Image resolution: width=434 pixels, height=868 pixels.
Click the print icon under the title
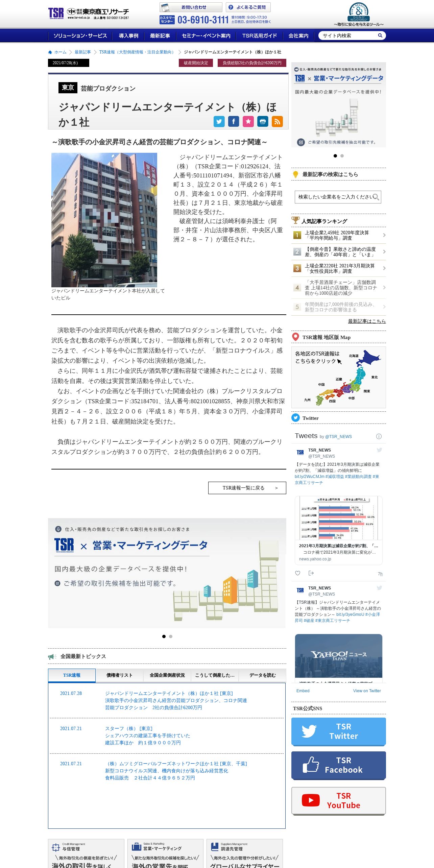pos(263,121)
